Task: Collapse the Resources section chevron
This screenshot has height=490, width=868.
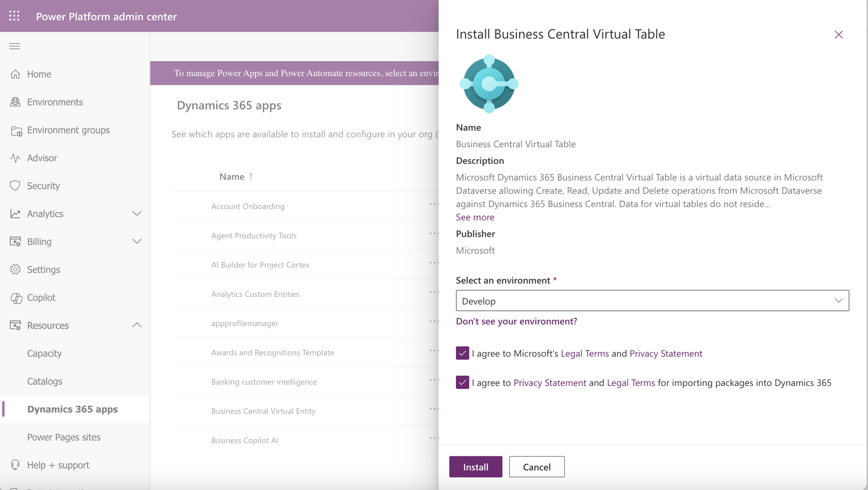Action: 137,325
